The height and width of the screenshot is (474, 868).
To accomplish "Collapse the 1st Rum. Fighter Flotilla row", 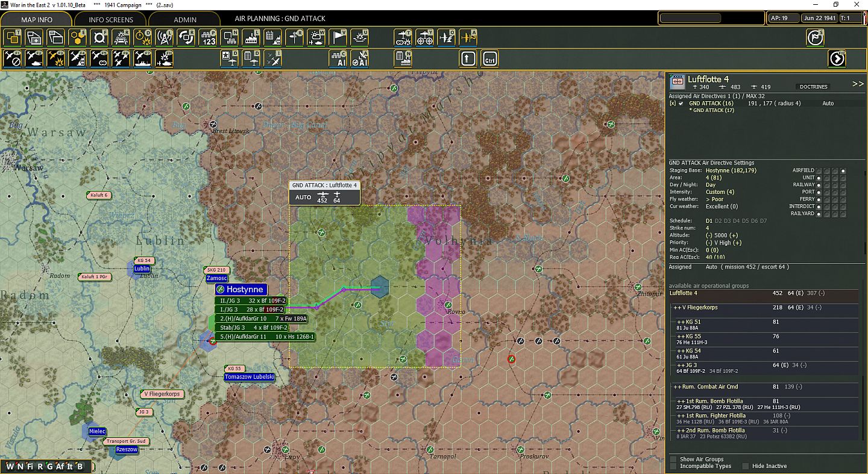I will [681, 416].
